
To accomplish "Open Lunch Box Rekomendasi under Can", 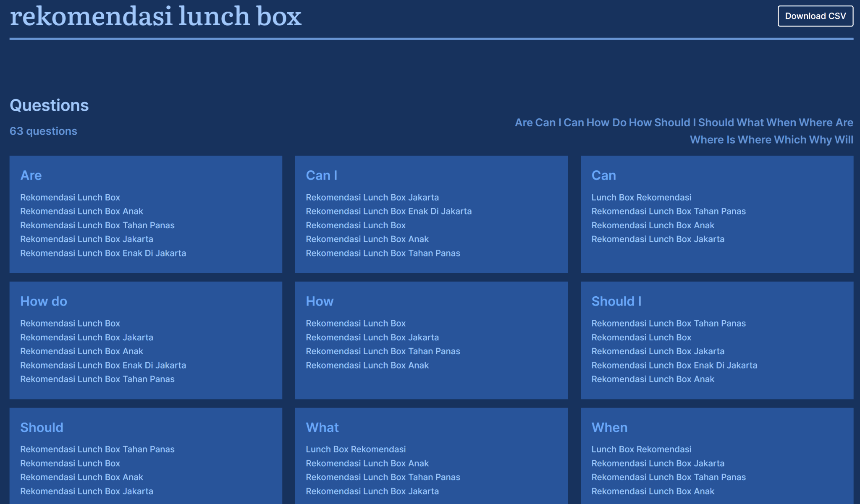I will click(x=641, y=197).
